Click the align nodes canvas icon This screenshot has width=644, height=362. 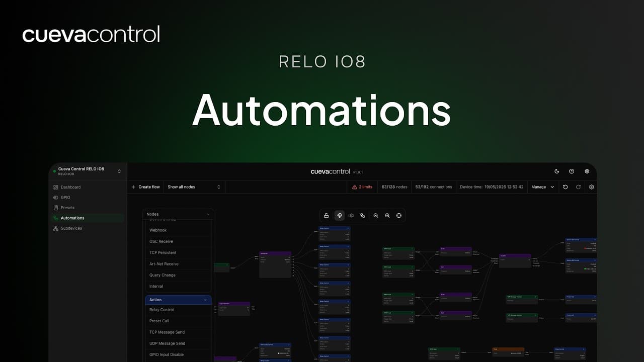pyautogui.click(x=351, y=216)
